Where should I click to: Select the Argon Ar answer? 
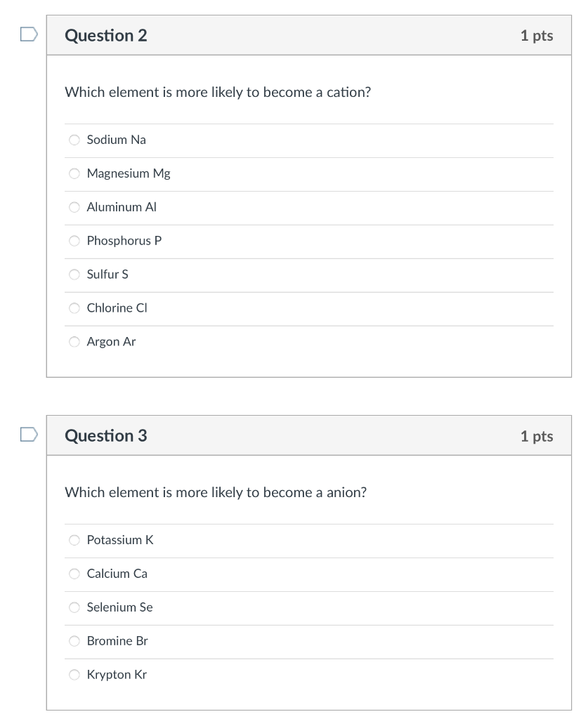click(x=74, y=342)
